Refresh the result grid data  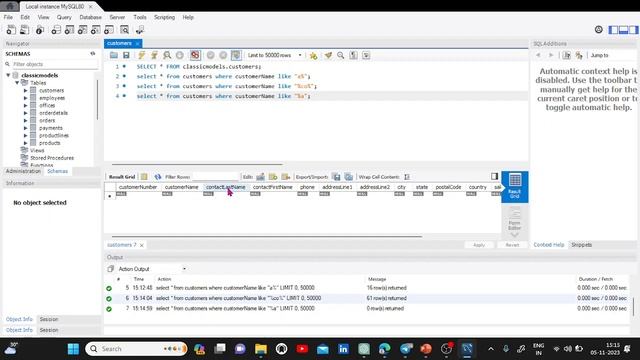coord(158,177)
